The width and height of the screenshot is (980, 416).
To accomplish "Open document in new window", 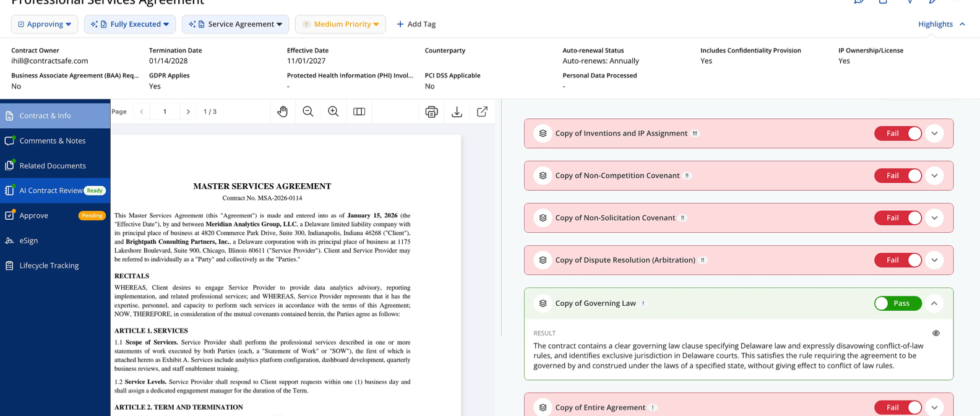I will tap(482, 111).
